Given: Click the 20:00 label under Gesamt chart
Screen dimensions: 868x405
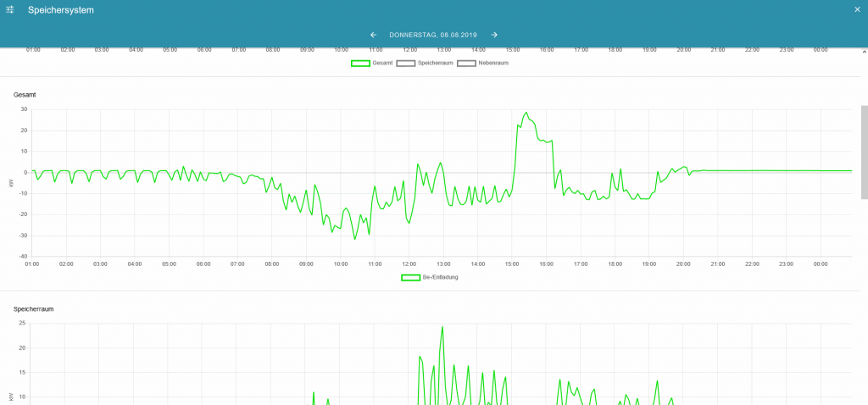Looking at the screenshot, I should [684, 264].
